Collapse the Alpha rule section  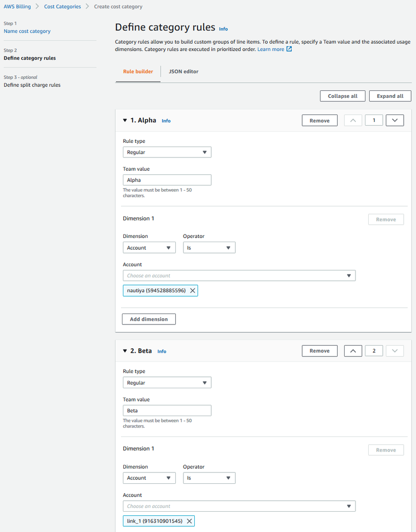click(125, 121)
